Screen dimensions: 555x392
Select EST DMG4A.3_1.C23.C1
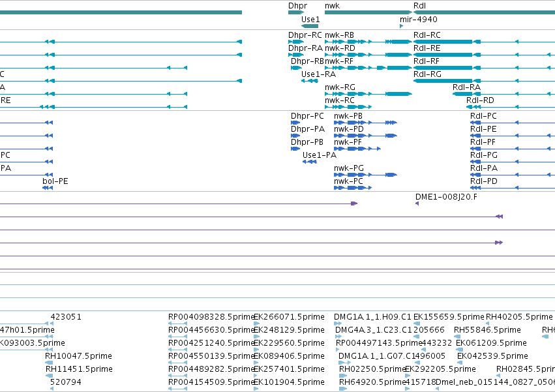[338, 337]
